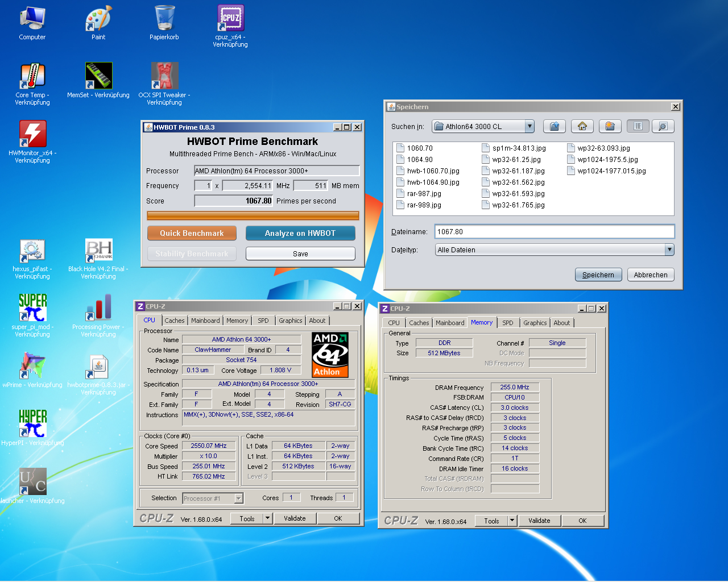Expand Tools dropdown arrow in CPU-Z CPU window
728x582 pixels.
point(268,518)
